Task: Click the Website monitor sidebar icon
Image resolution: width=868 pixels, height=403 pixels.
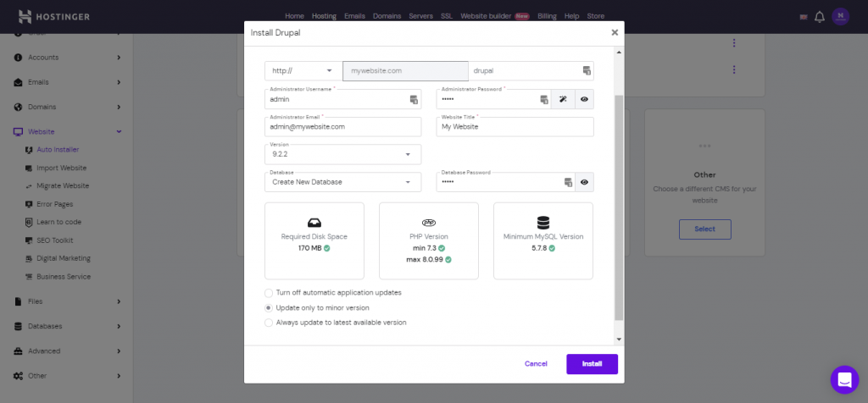Action: click(x=18, y=132)
